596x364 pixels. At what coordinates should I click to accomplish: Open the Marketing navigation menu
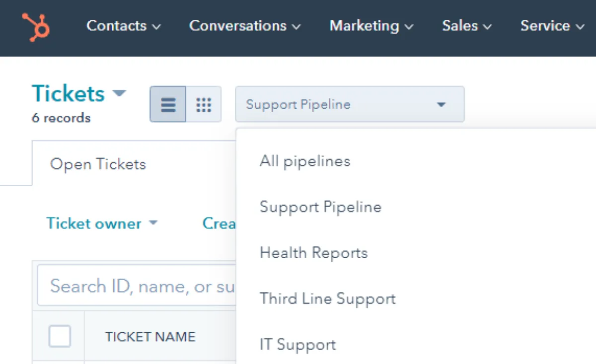click(372, 26)
